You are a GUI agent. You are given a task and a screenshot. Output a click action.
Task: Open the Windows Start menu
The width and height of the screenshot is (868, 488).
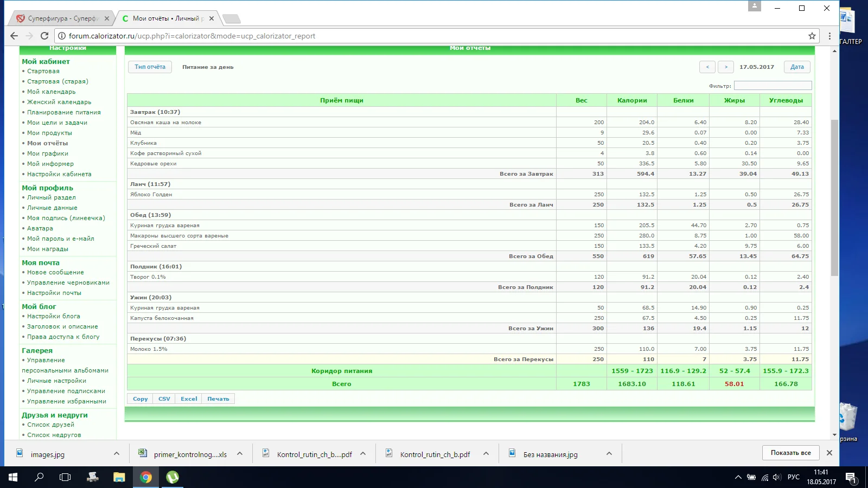[x=13, y=477]
